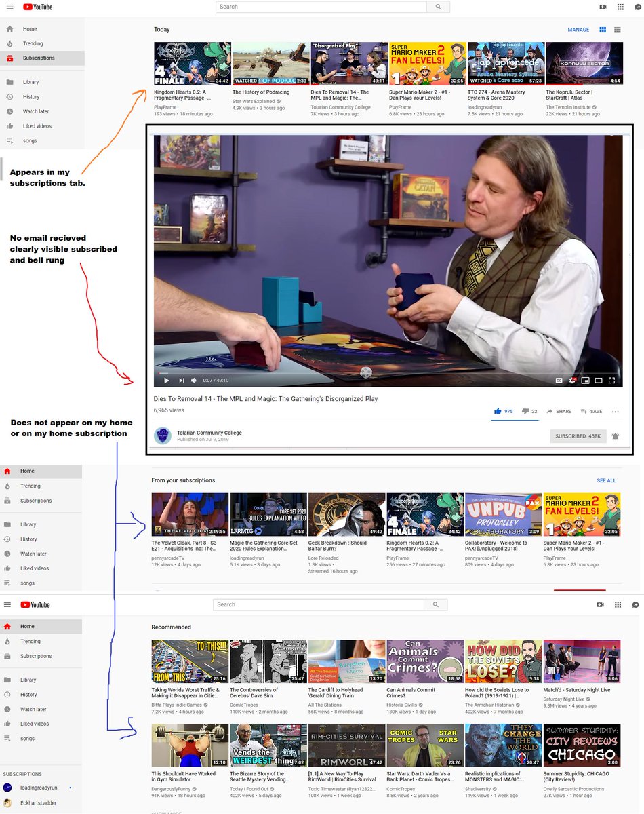Screen dimensions: 644x814
Task: Open The Koprulu Sector StarCraft thumbnail
Action: (584, 64)
